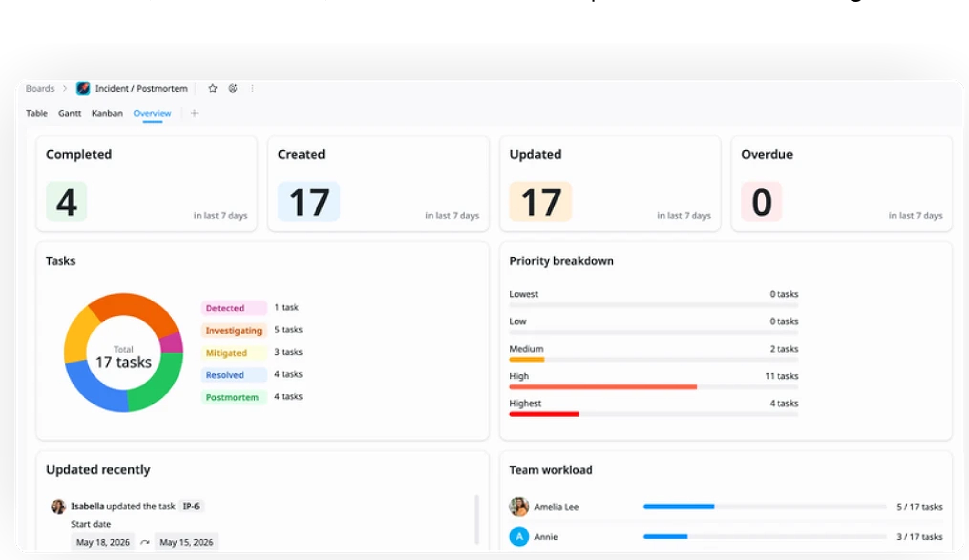Open task IP-6 from recent updates
The height and width of the screenshot is (560, 969).
point(191,506)
